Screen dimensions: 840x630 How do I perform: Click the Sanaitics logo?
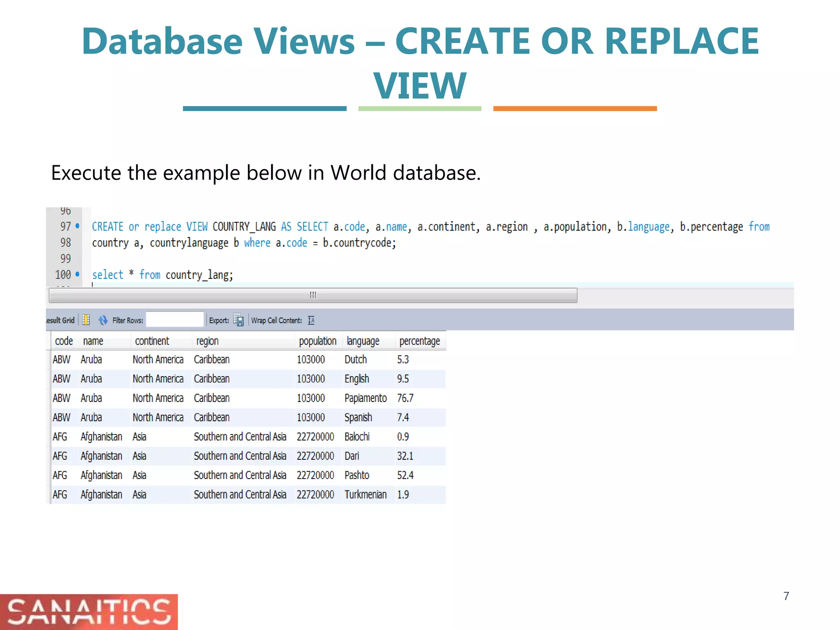[x=89, y=612]
